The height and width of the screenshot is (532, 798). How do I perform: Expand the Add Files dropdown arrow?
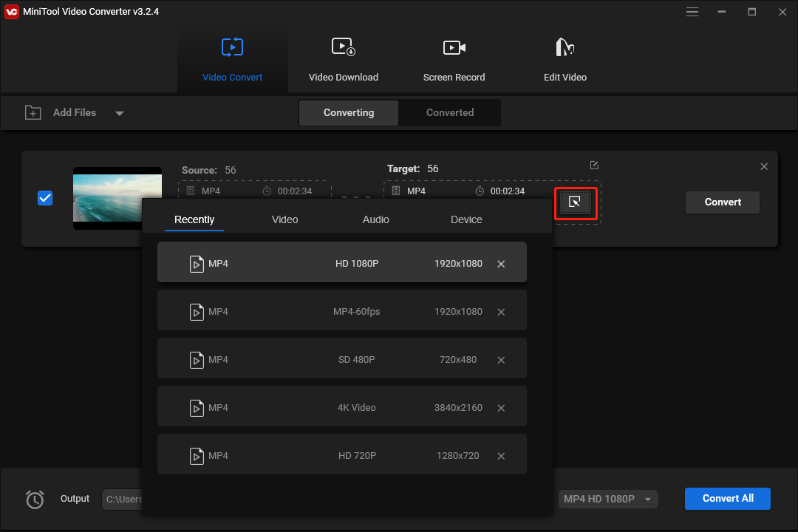pos(120,113)
